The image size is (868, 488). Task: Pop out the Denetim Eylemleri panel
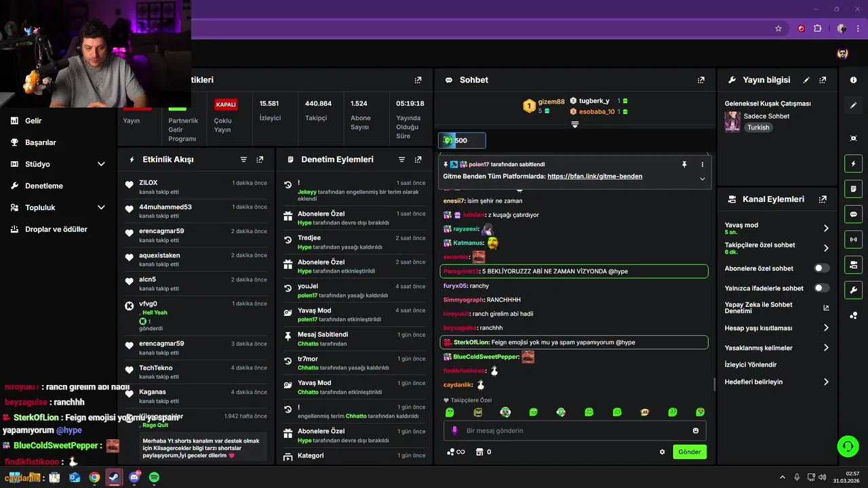[x=418, y=159]
